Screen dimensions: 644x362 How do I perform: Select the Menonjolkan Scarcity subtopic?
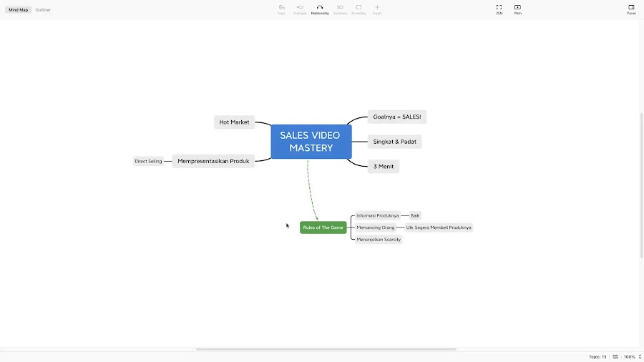tap(379, 239)
